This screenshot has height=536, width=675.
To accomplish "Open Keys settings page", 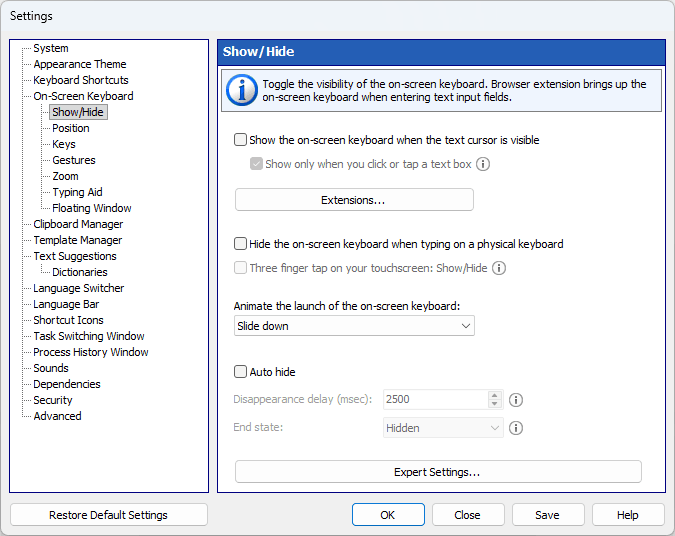I will [x=64, y=144].
